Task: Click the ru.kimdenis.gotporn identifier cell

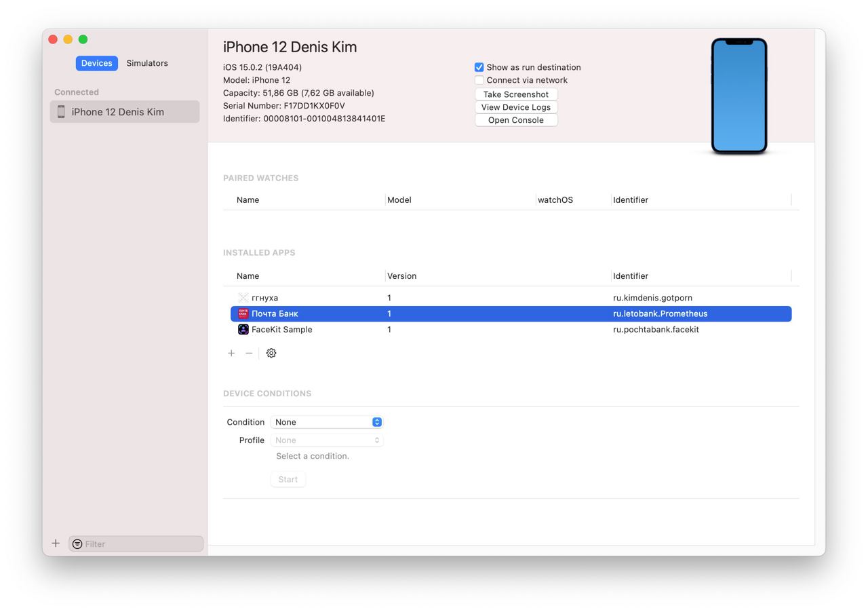Action: tap(652, 298)
